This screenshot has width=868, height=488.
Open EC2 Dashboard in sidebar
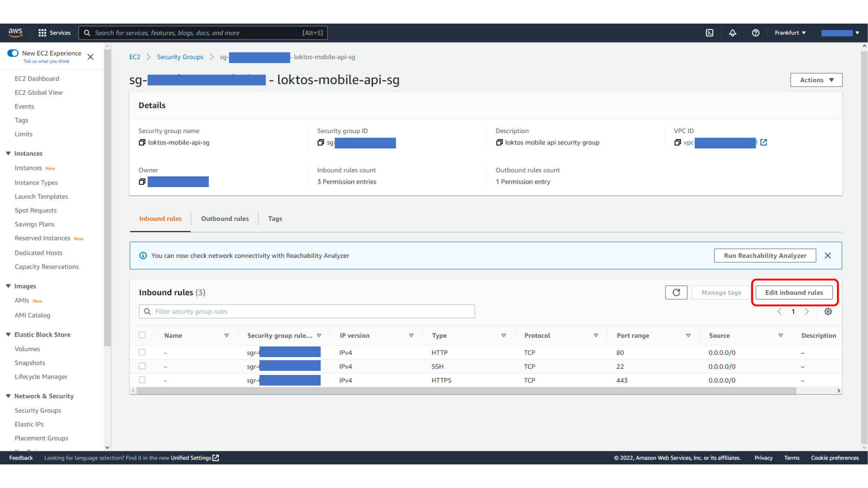tap(37, 78)
